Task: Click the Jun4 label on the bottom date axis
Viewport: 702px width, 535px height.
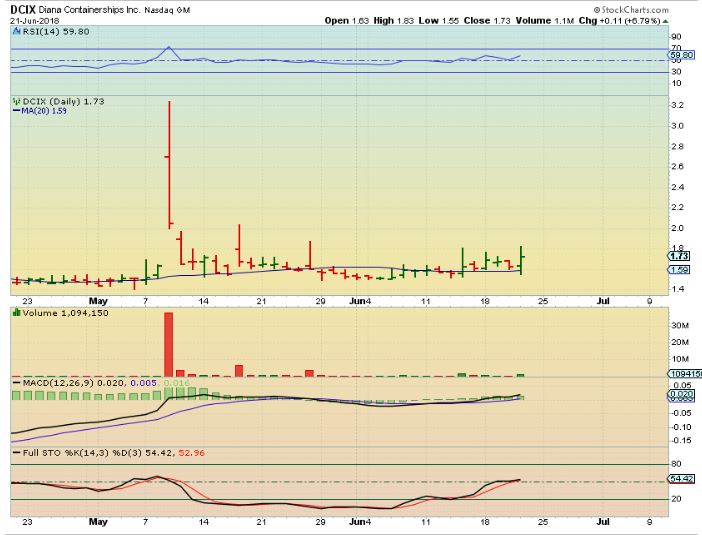Action: click(360, 522)
